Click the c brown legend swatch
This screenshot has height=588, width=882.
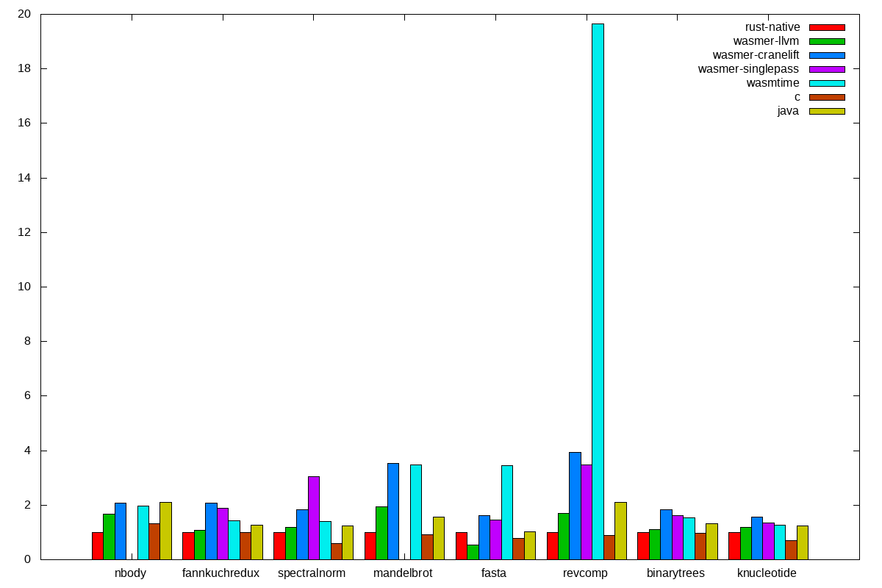point(827,97)
